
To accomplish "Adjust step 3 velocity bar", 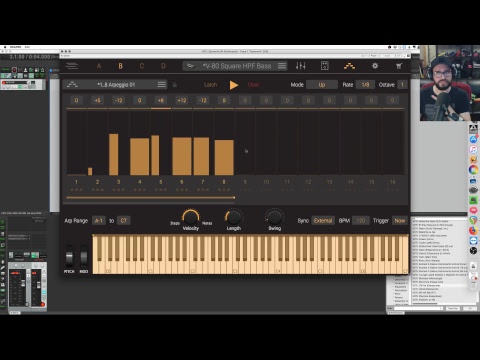I will click(114, 154).
